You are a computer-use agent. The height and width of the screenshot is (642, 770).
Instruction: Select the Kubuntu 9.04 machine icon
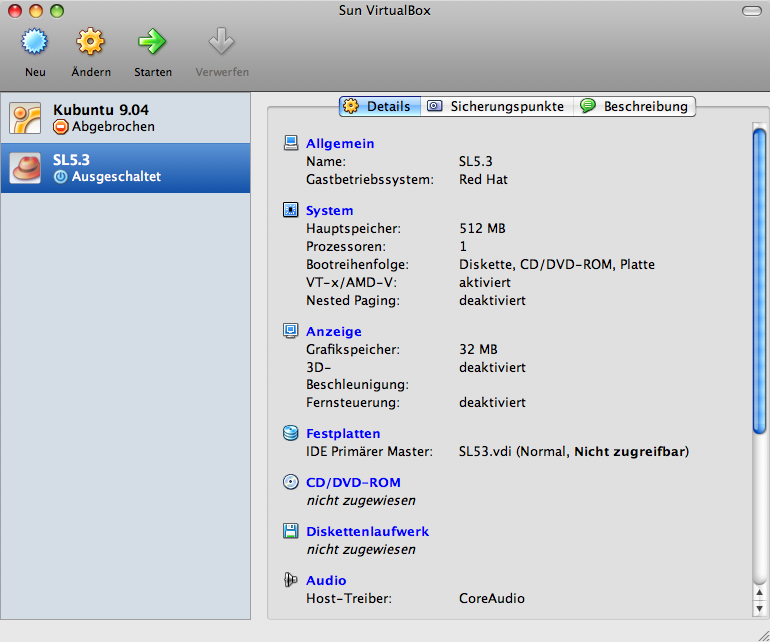click(25, 118)
